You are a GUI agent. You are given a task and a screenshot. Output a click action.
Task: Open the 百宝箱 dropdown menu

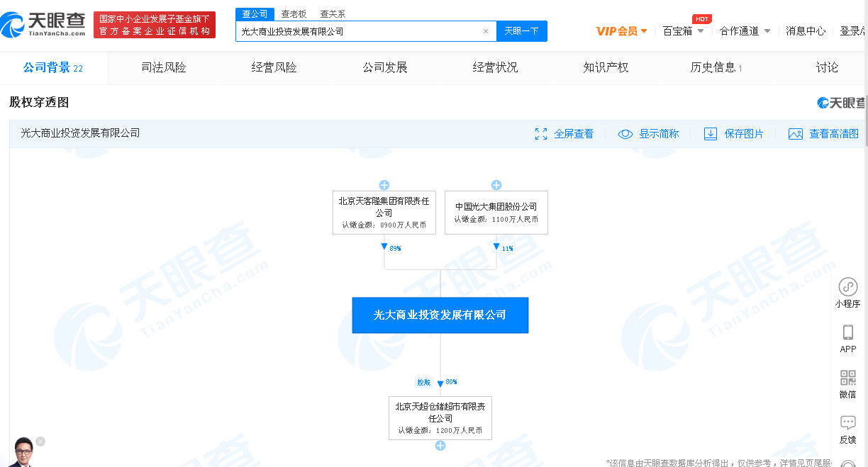click(x=683, y=31)
